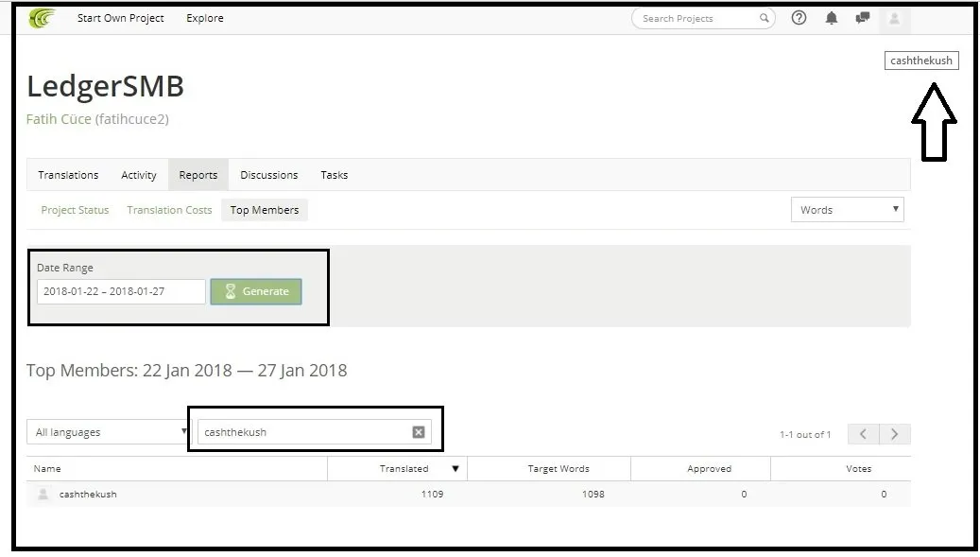This screenshot has width=980, height=557.
Task: Click cashthekush avatar in table row
Action: point(43,494)
